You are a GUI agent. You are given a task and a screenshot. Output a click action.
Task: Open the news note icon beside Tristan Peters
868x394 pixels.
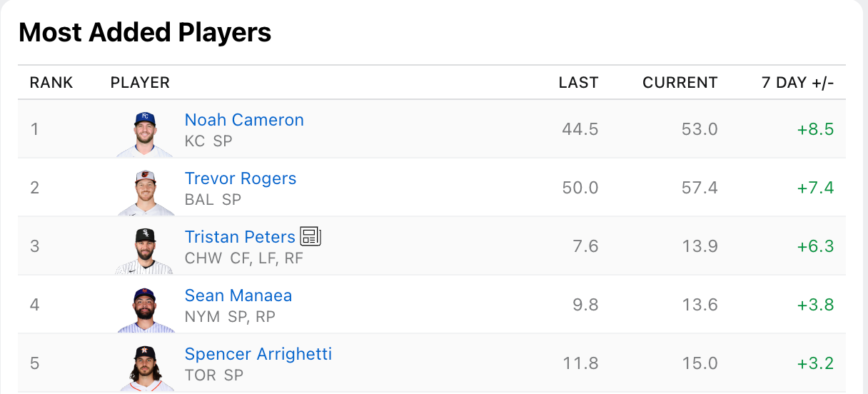point(311,236)
